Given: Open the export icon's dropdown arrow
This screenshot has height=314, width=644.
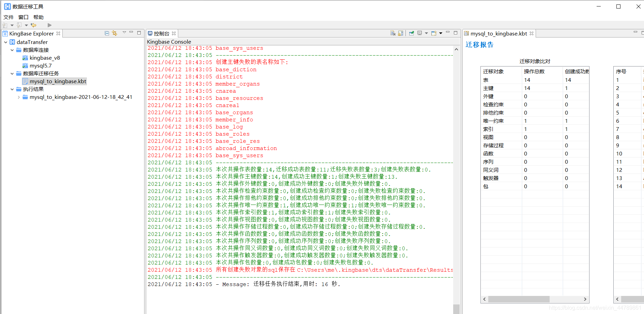Looking at the screenshot, I should coord(26,25).
